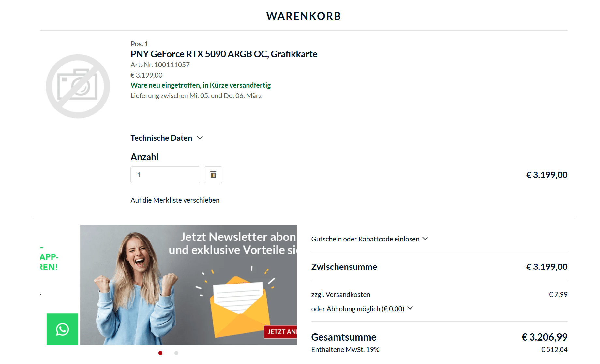The width and height of the screenshot is (600, 364).
Task: Open the newsletter banner image
Action: click(188, 285)
